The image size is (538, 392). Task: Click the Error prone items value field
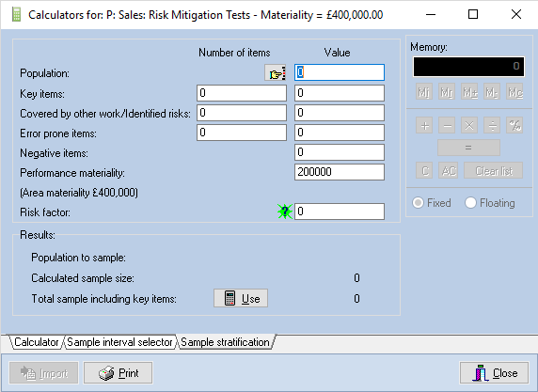tap(340, 133)
